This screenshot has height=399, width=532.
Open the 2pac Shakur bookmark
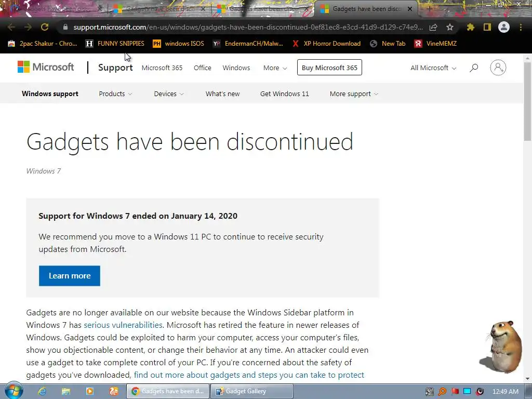(x=43, y=44)
